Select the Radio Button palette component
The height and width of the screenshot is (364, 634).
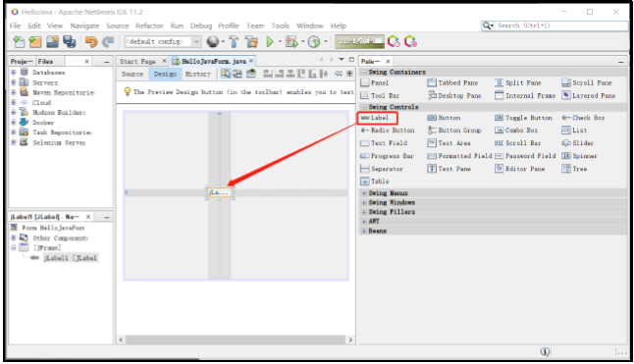[x=388, y=130]
